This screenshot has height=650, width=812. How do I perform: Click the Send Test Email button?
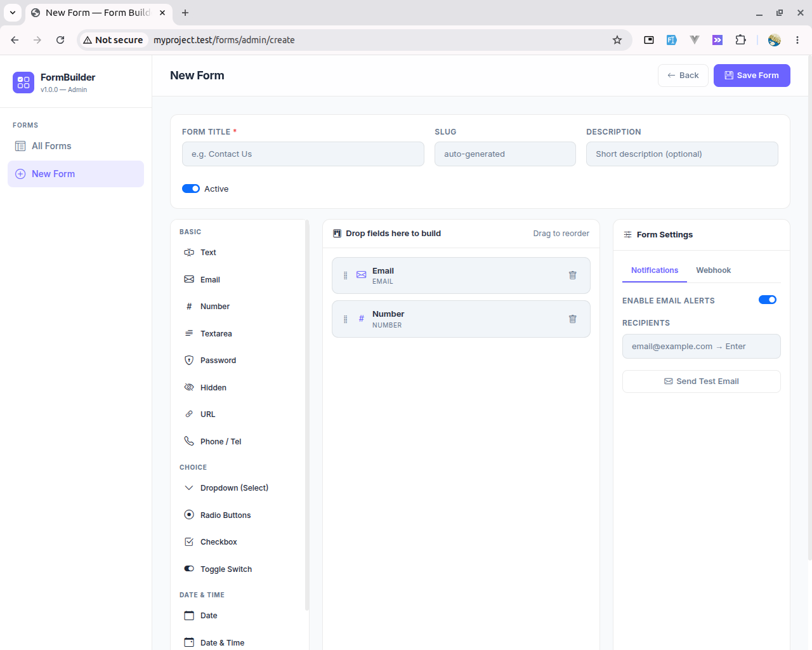702,381
